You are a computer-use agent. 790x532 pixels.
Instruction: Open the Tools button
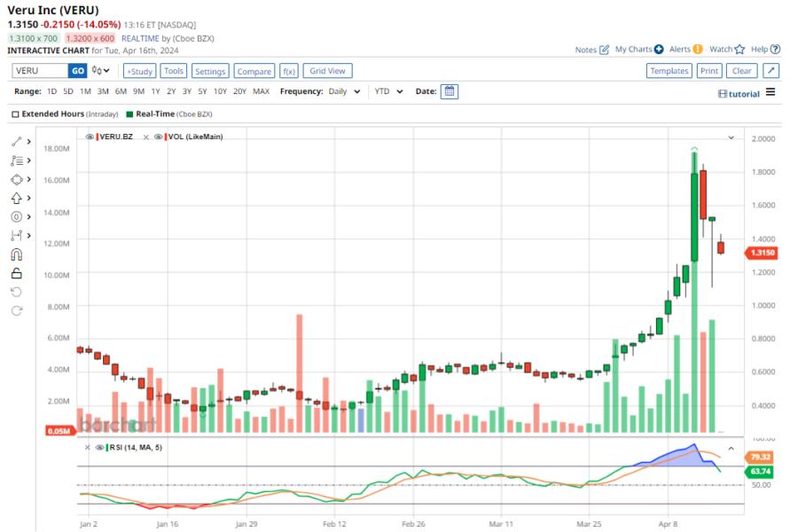pos(174,71)
